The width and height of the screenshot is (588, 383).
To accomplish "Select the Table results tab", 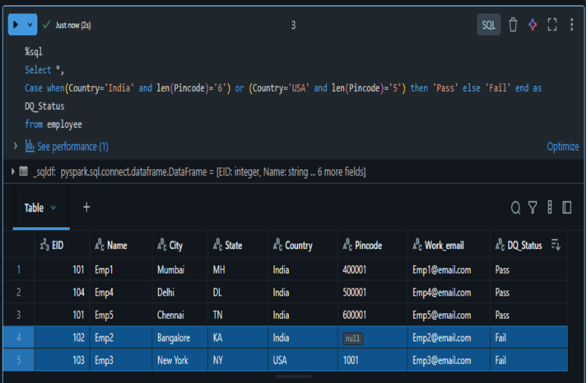I will [x=34, y=208].
